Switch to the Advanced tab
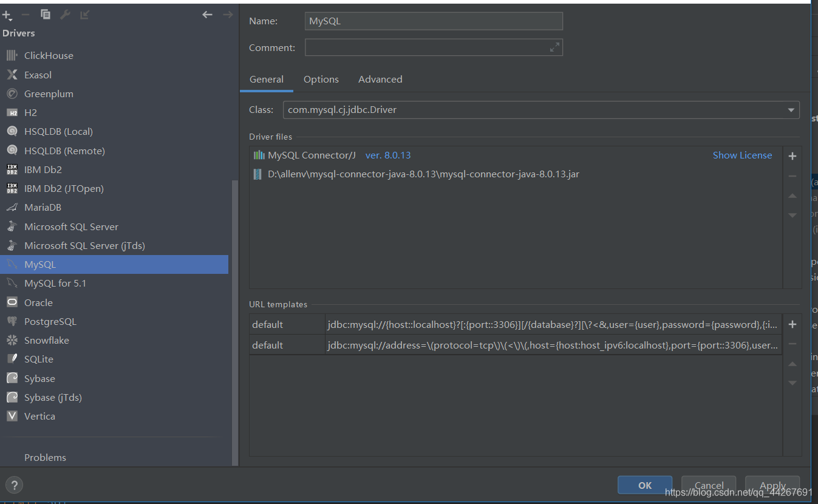The image size is (818, 504). pyautogui.click(x=380, y=79)
